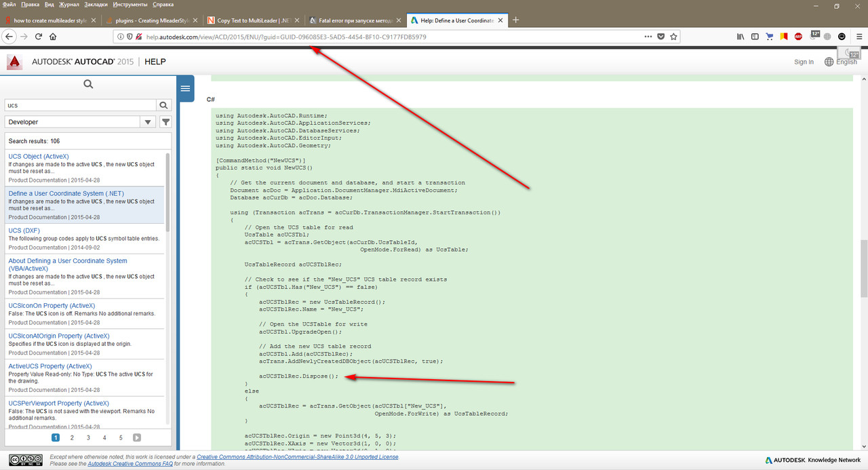Click the globe language icon
Viewport: 868px width, 470px height.
(829, 62)
